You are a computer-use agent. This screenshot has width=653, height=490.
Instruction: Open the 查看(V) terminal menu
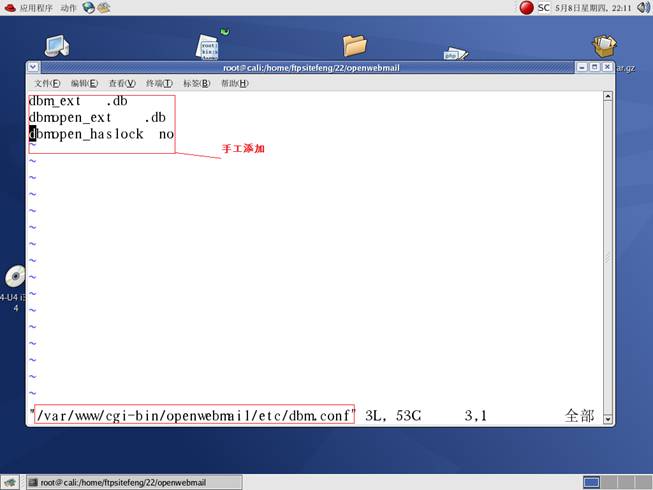(x=121, y=83)
